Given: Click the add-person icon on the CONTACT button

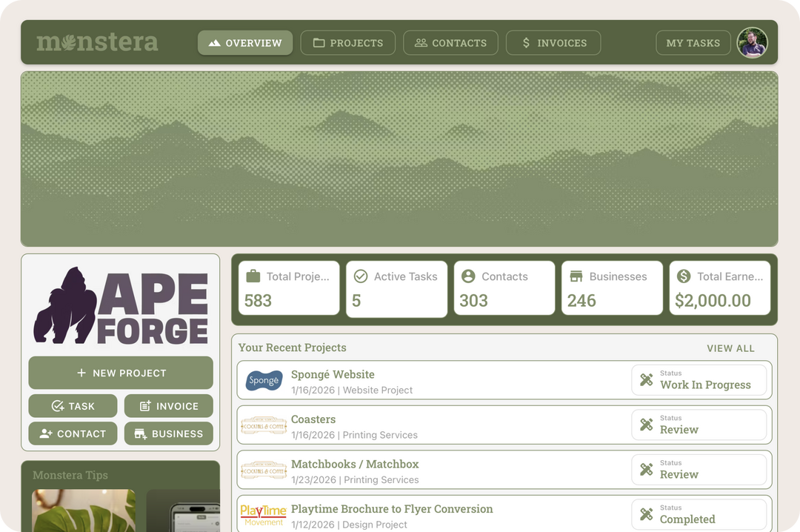Looking at the screenshot, I should [47, 433].
